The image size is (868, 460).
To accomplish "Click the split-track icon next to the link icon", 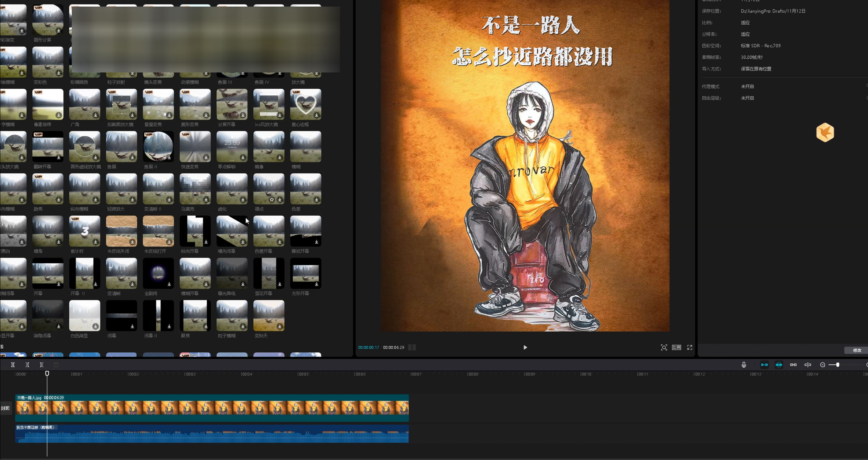I will pyautogui.click(x=808, y=364).
